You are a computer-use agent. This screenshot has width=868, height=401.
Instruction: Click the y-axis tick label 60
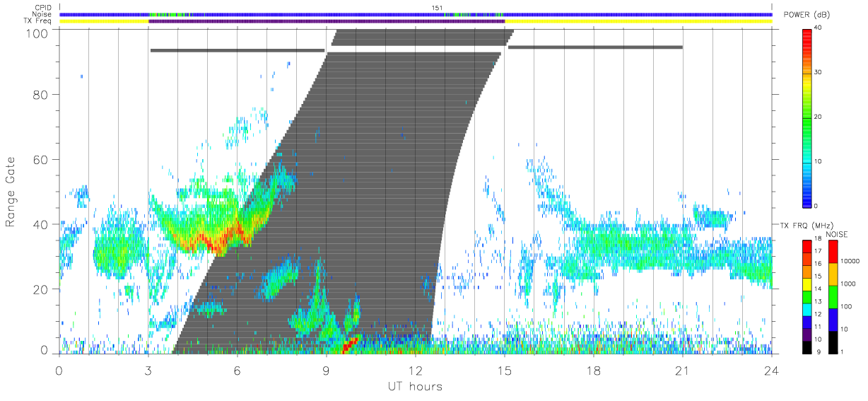pos(42,160)
